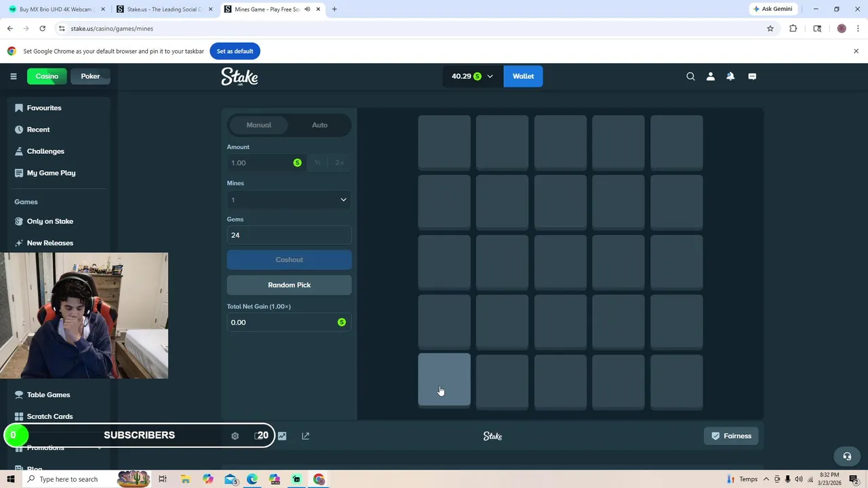Image resolution: width=868 pixels, height=488 pixels.
Task: Open game settings gear under Mines board
Action: pyautogui.click(x=235, y=436)
